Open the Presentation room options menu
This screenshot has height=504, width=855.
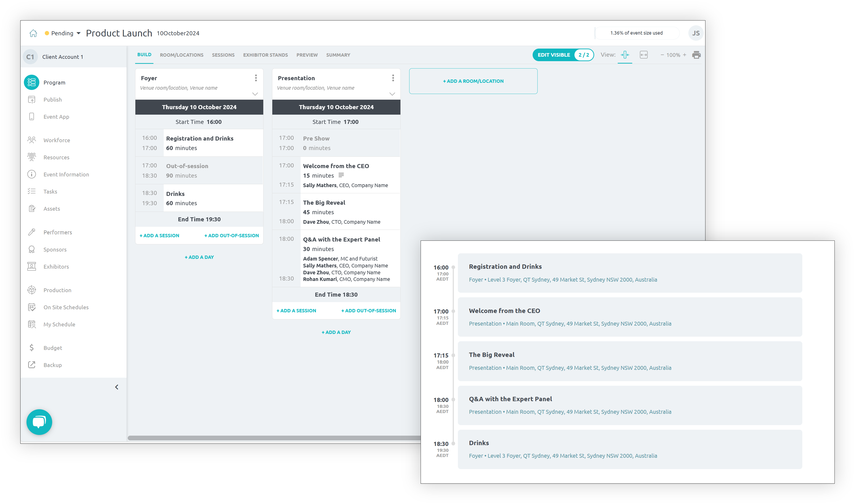pos(393,78)
